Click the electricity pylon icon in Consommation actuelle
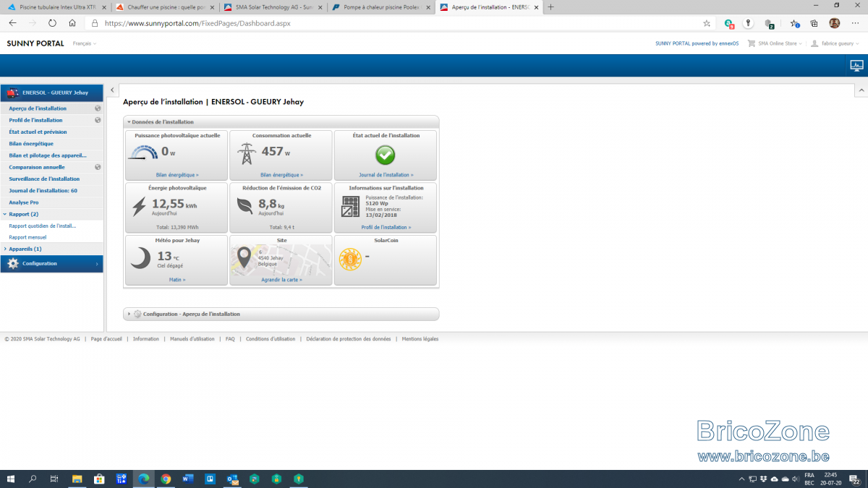The height and width of the screenshot is (488, 868). point(247,153)
